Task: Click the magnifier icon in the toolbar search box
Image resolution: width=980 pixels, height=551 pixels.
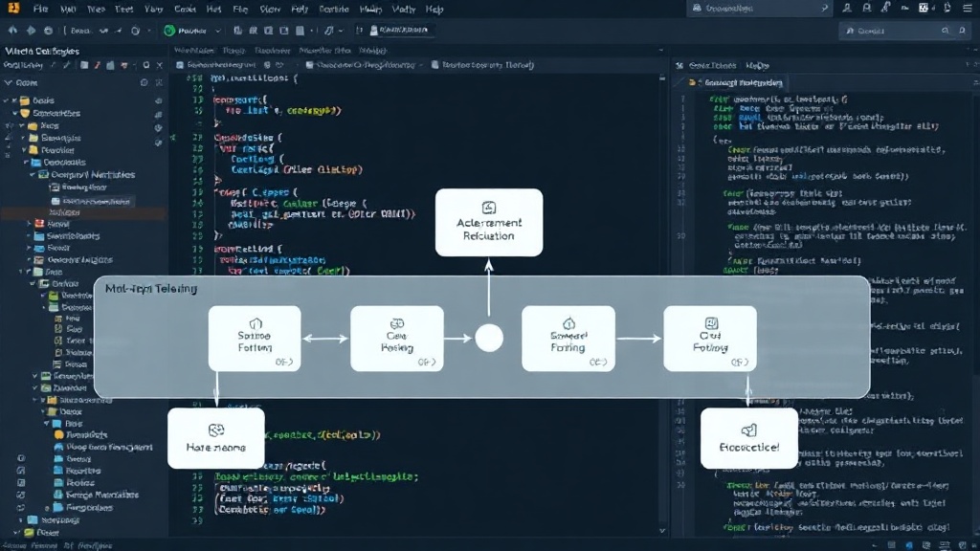Action: coord(945,31)
